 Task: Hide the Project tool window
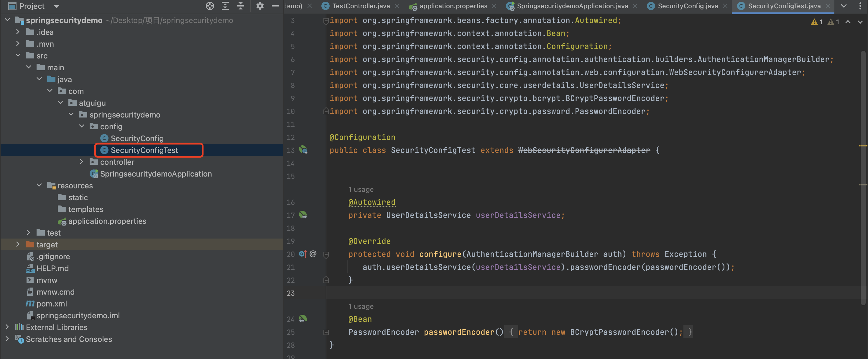click(x=275, y=6)
